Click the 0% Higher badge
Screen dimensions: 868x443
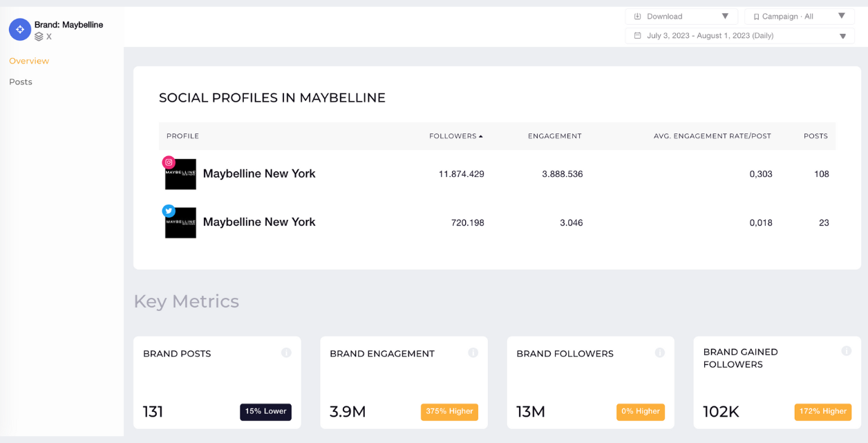point(641,412)
